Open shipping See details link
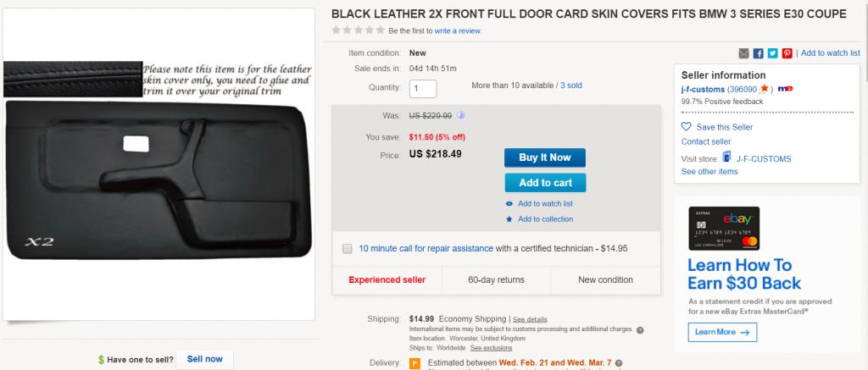The height and width of the screenshot is (370, 868). tap(530, 319)
